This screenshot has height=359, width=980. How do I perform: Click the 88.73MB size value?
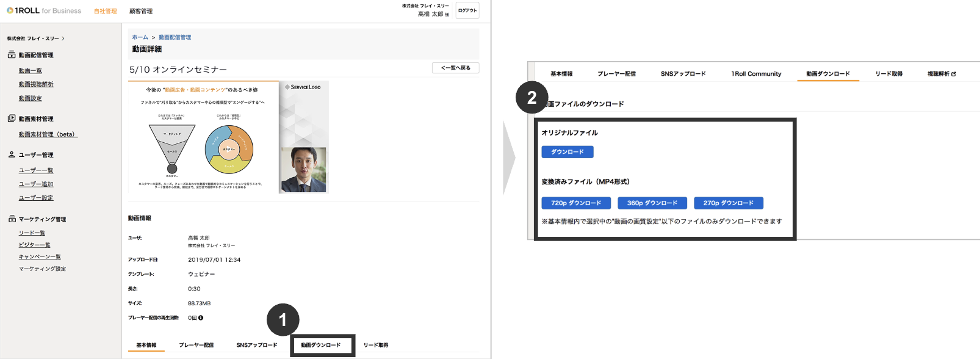(199, 303)
